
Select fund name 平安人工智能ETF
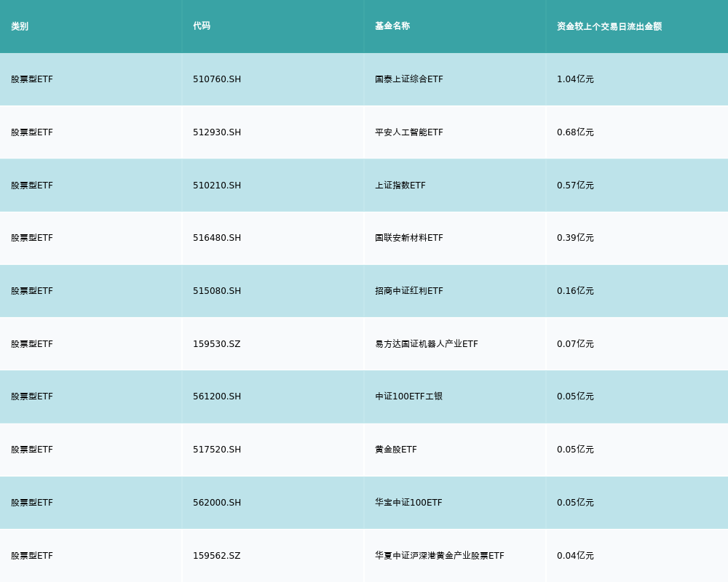click(x=409, y=132)
